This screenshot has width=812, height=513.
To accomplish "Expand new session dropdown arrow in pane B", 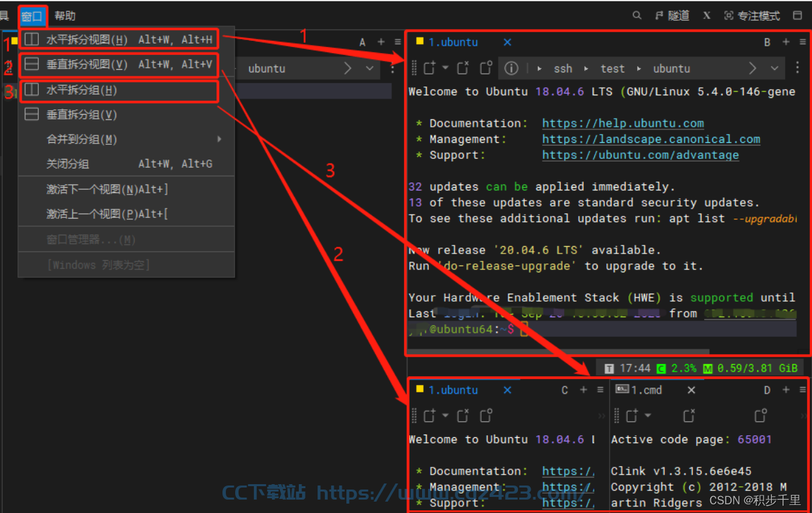I will 445,68.
